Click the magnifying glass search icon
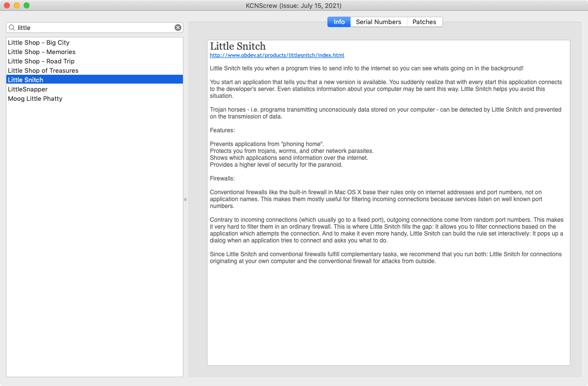 click(12, 28)
